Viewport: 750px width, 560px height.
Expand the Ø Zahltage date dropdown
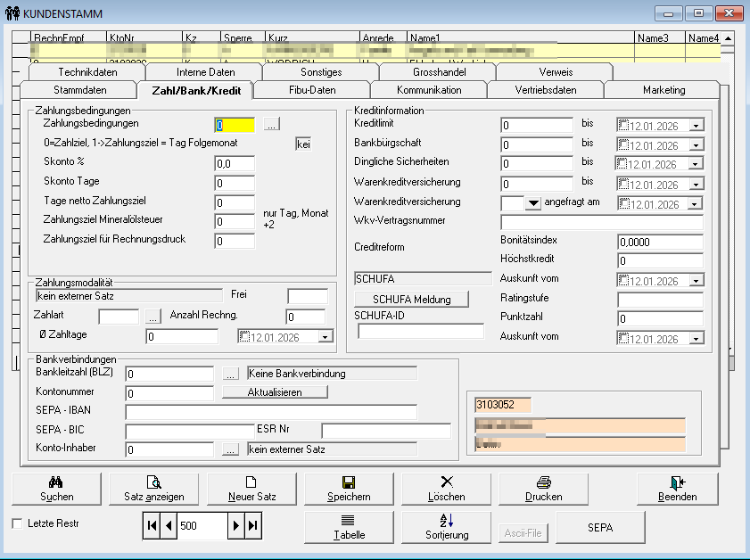(325, 336)
